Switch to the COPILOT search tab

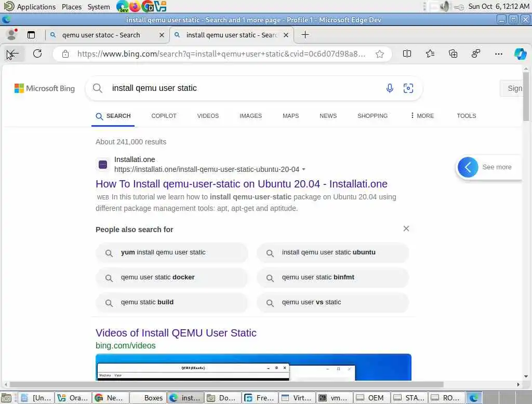[164, 116]
